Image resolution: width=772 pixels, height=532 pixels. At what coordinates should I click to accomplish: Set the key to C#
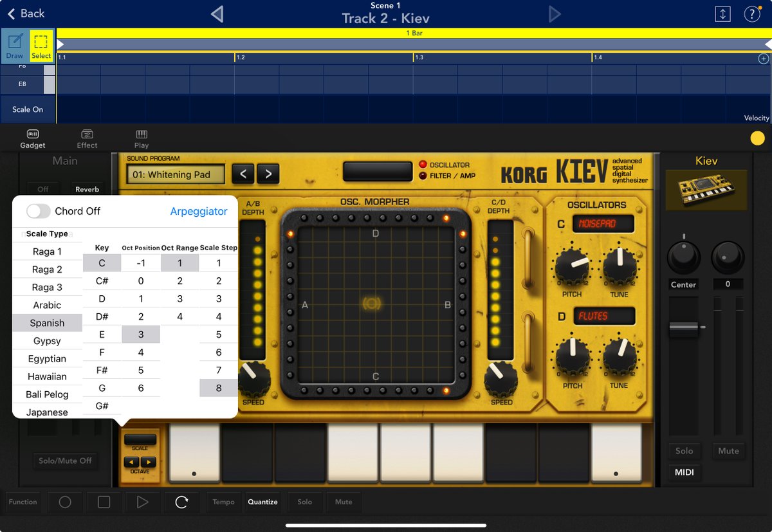(102, 280)
